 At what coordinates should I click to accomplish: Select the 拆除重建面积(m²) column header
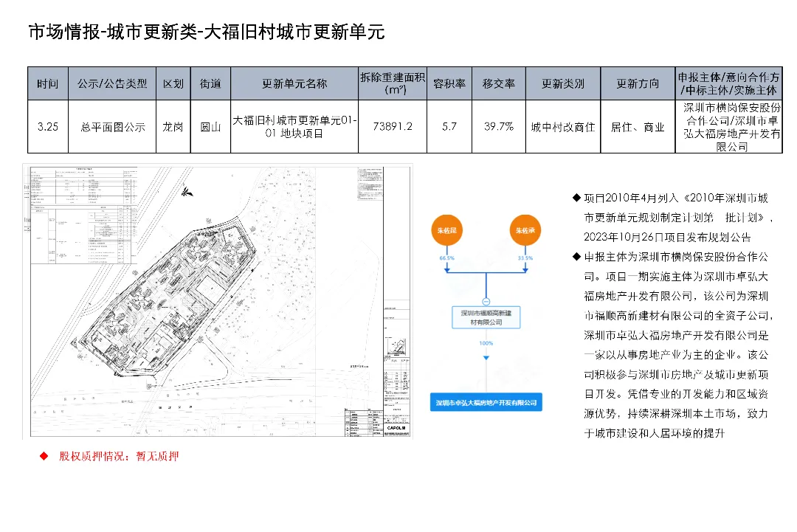point(393,83)
